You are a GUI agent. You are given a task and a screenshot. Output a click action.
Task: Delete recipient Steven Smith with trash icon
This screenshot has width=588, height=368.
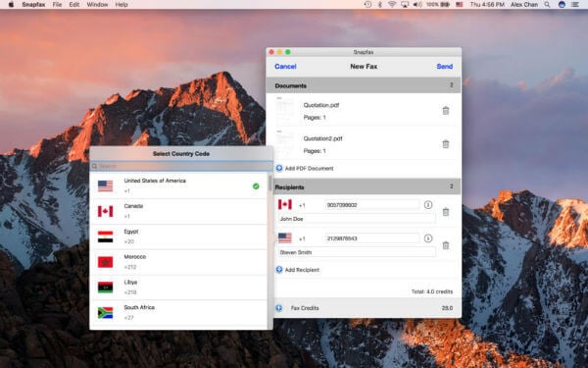(446, 245)
